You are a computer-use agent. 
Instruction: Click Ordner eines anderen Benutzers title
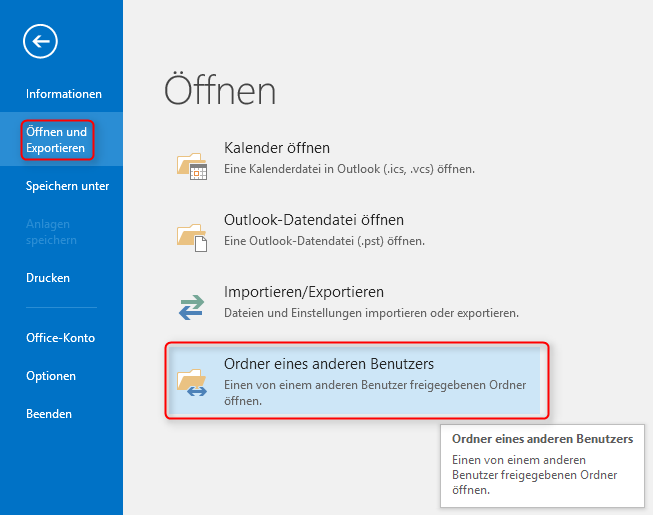(329, 364)
